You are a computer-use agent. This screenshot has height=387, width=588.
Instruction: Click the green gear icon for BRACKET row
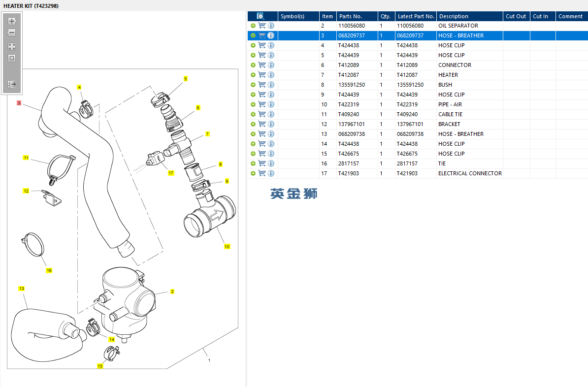click(x=253, y=124)
